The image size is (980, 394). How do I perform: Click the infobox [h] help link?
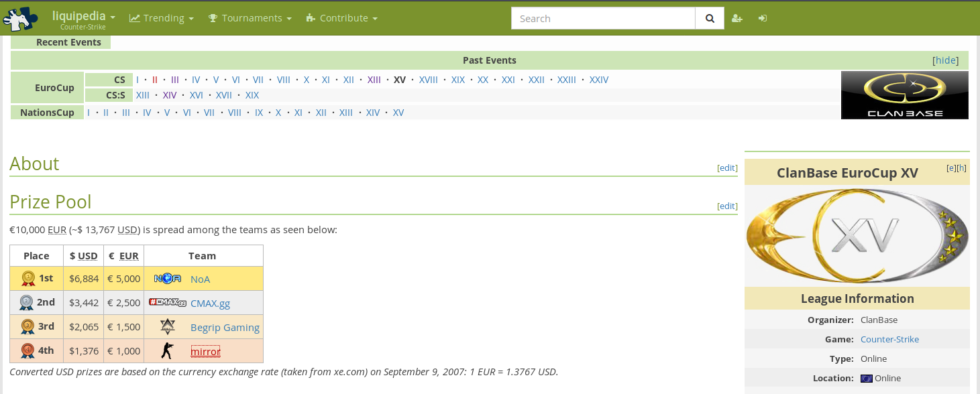point(961,168)
